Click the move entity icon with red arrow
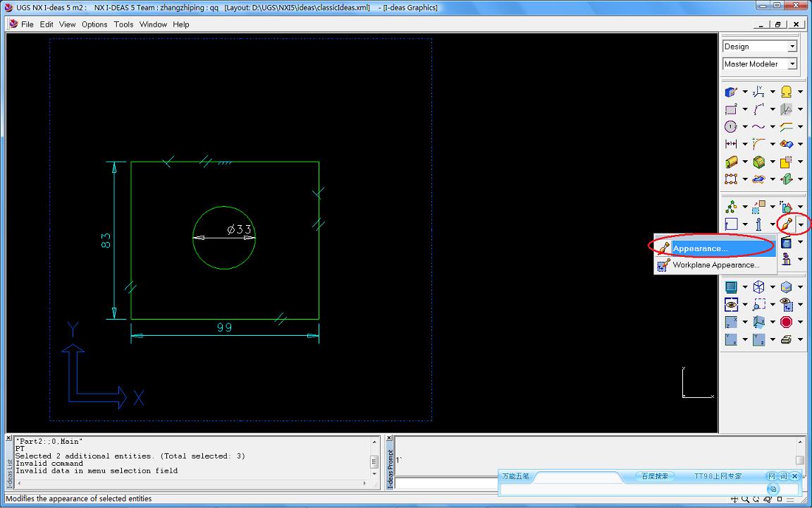Image resolution: width=812 pixels, height=508 pixels. tap(758, 207)
